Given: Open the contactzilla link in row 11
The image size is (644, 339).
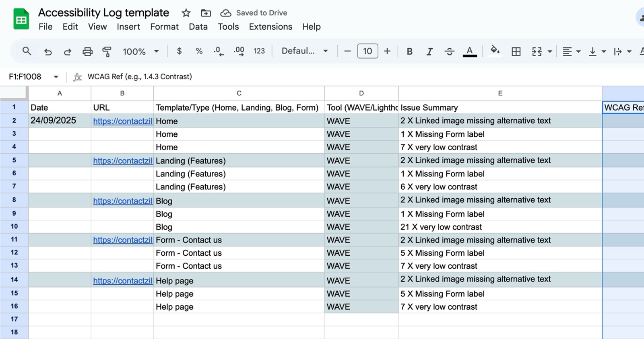Looking at the screenshot, I should 123,240.
